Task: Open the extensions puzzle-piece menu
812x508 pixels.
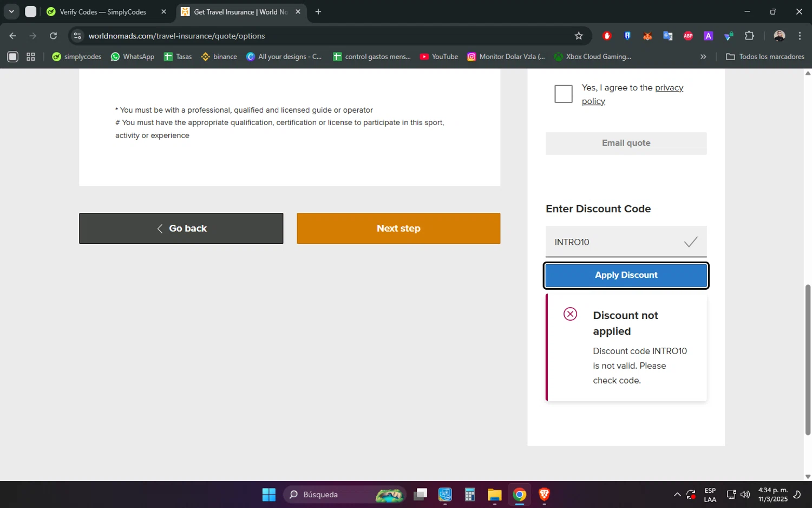Action: tap(749, 36)
